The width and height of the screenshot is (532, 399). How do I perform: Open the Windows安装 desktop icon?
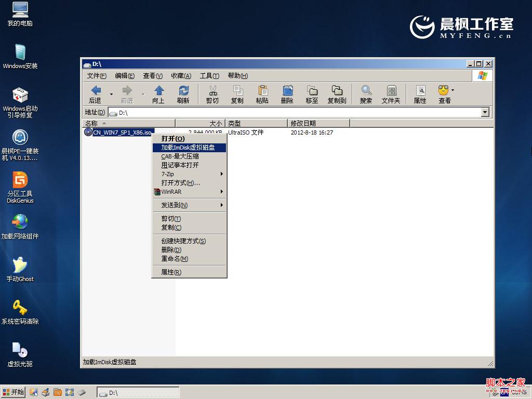pyautogui.click(x=20, y=53)
